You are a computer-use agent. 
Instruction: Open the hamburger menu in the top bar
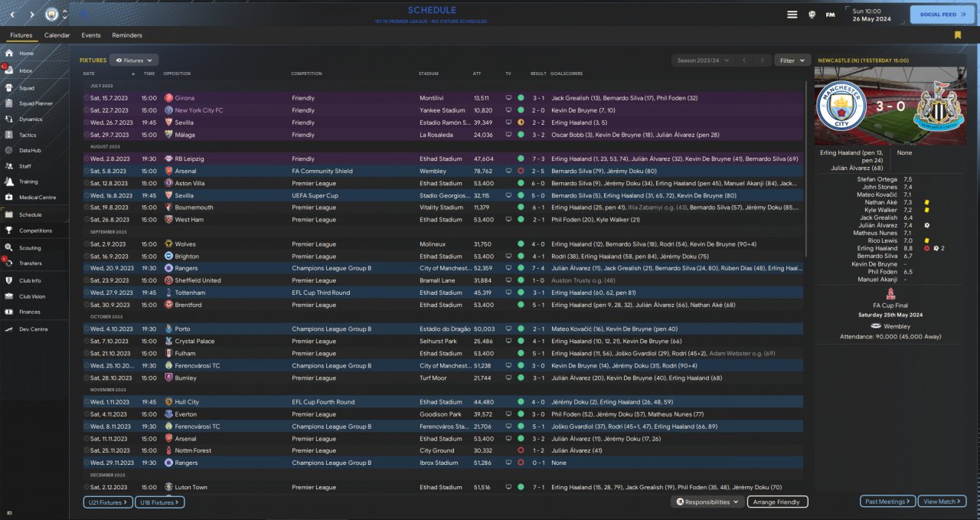click(x=792, y=15)
